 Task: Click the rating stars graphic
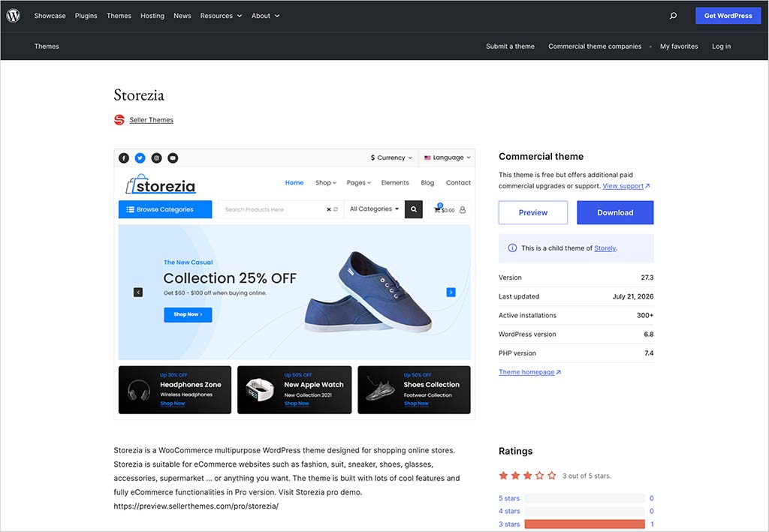tap(528, 476)
